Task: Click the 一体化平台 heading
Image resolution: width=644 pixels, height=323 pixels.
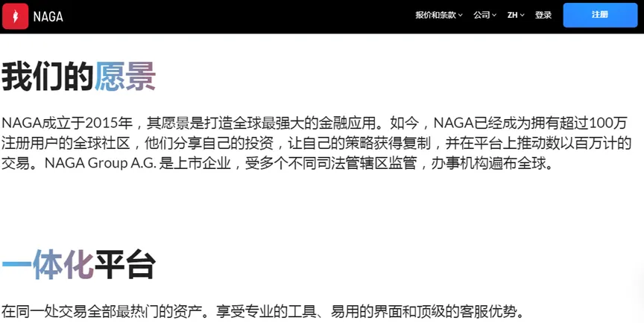Action: (x=78, y=264)
